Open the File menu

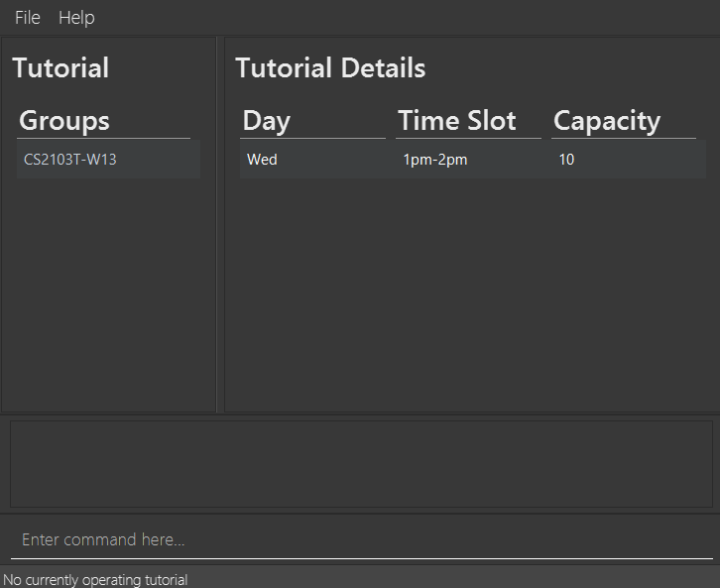[x=27, y=18]
